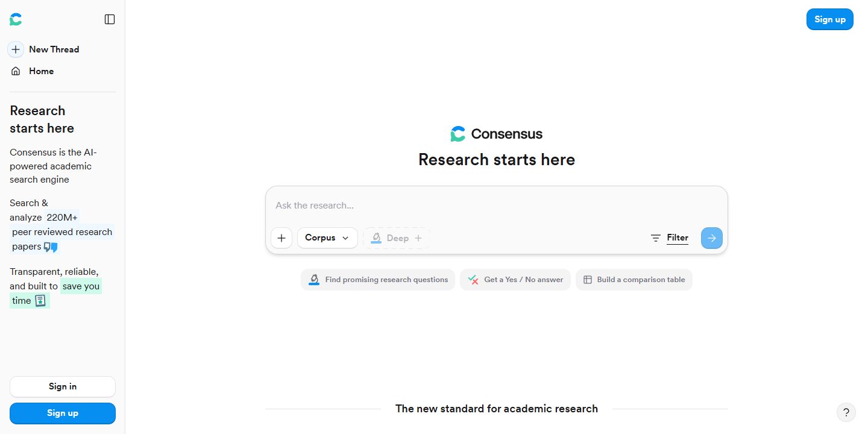The height and width of the screenshot is (434, 868).
Task: Click the top-right Sign up button
Action: [830, 19]
